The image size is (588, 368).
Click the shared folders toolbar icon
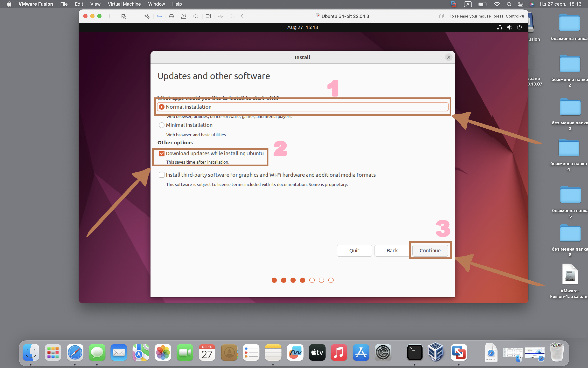tap(233, 16)
